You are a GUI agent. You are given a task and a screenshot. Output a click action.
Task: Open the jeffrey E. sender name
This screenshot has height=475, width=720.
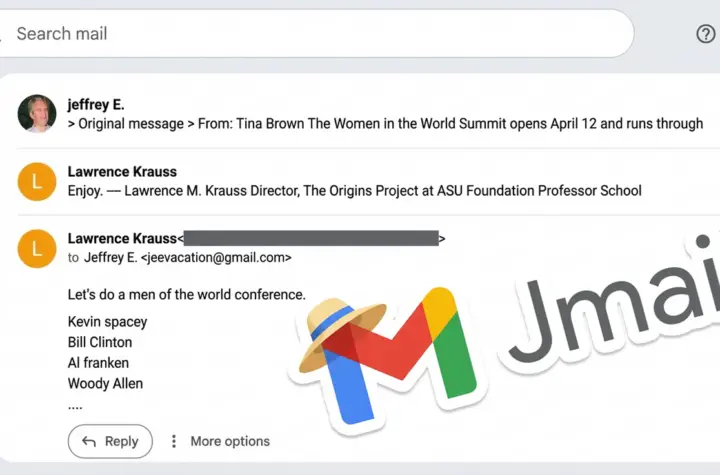point(96,104)
